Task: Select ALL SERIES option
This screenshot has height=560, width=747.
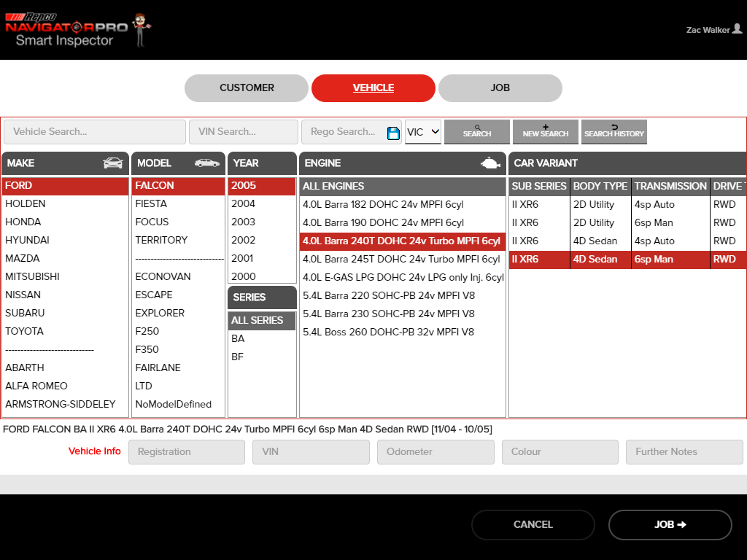Action: (262, 321)
